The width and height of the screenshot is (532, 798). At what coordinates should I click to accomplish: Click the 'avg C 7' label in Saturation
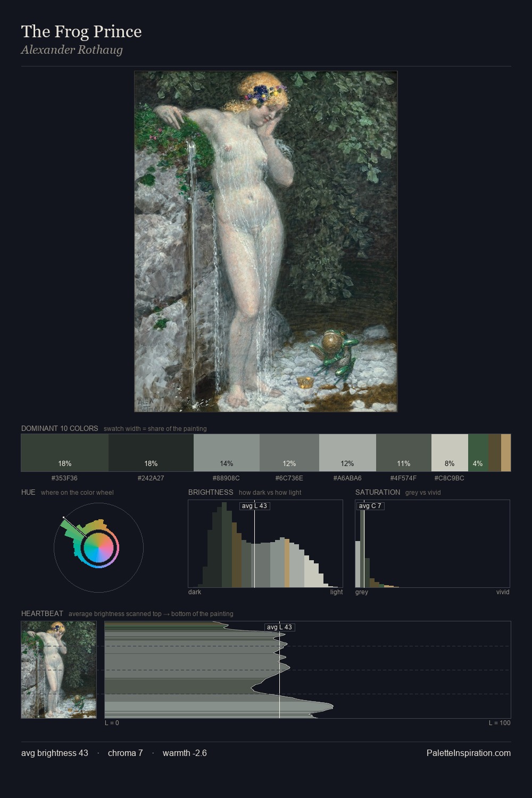pyautogui.click(x=370, y=506)
